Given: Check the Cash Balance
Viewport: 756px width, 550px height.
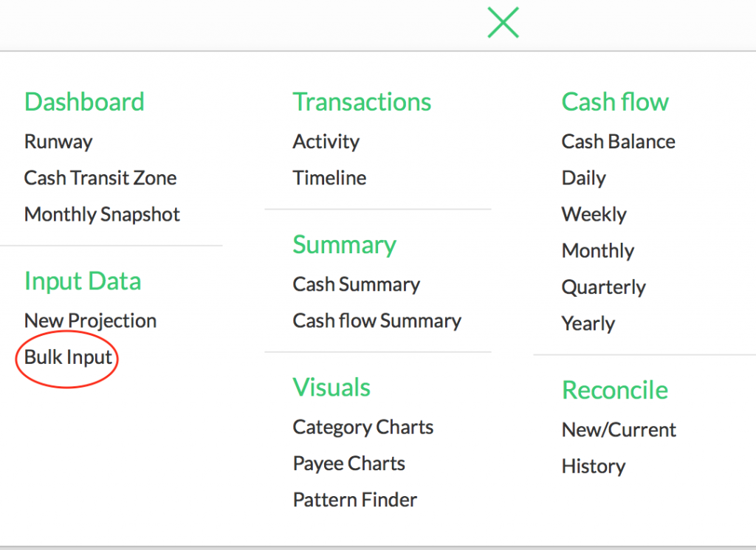Looking at the screenshot, I should pyautogui.click(x=619, y=142).
